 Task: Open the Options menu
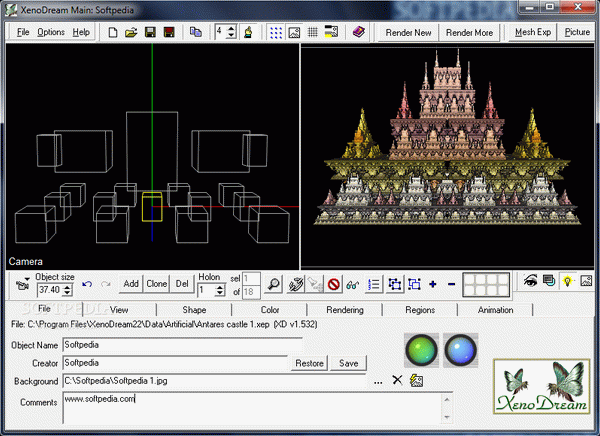[51, 33]
